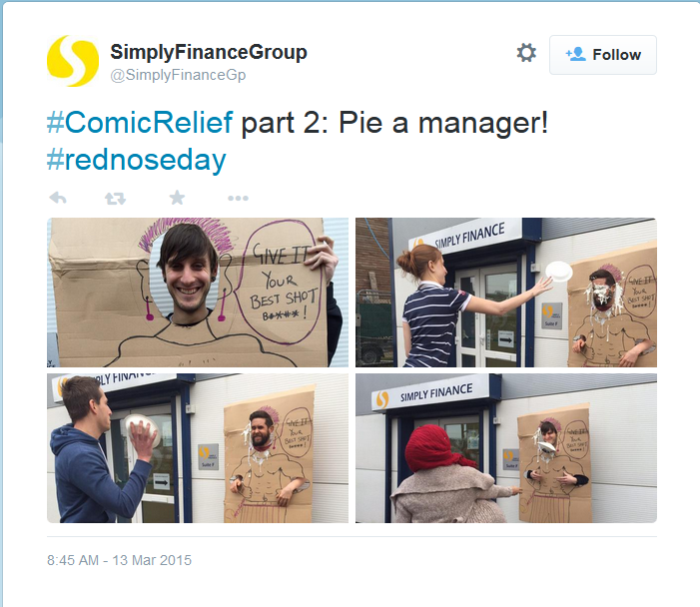Click the Simply Finance sign in the top-right photo

pyautogui.click(x=464, y=235)
